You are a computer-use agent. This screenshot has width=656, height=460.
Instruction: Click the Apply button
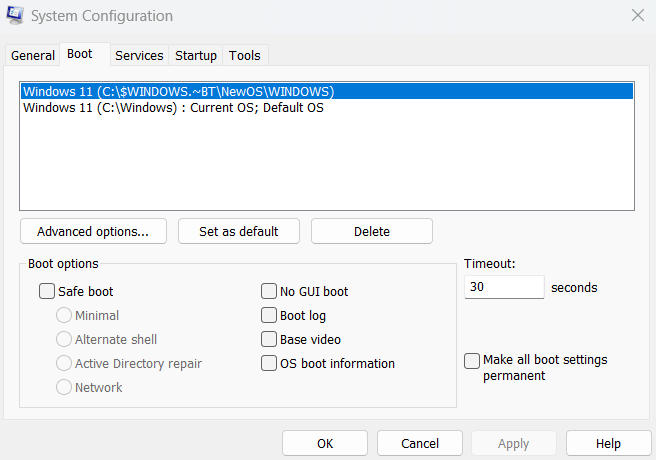click(514, 443)
